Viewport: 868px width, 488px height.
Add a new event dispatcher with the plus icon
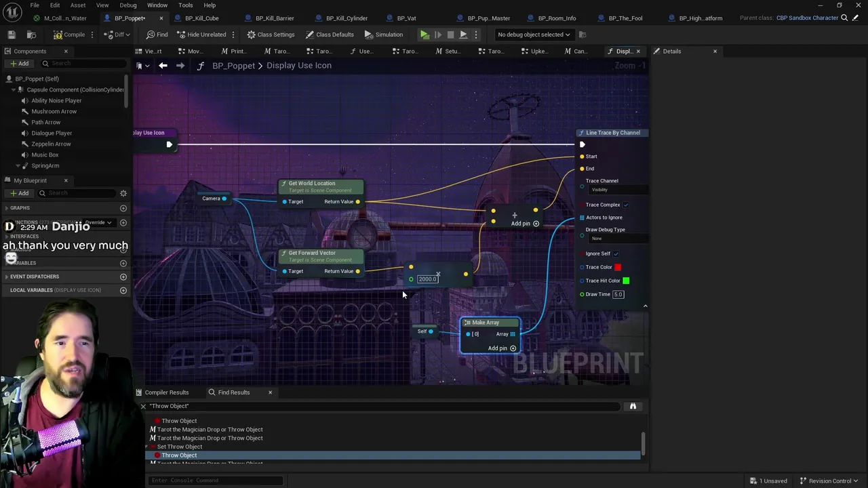click(123, 277)
